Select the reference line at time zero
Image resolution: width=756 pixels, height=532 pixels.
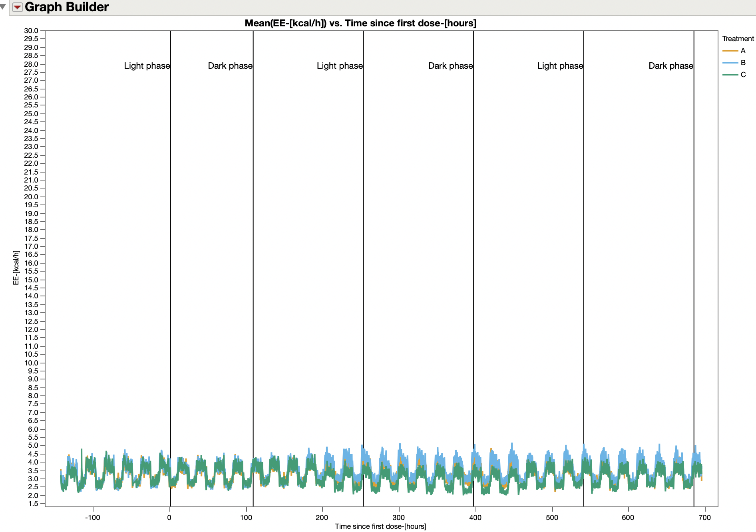pos(171,260)
